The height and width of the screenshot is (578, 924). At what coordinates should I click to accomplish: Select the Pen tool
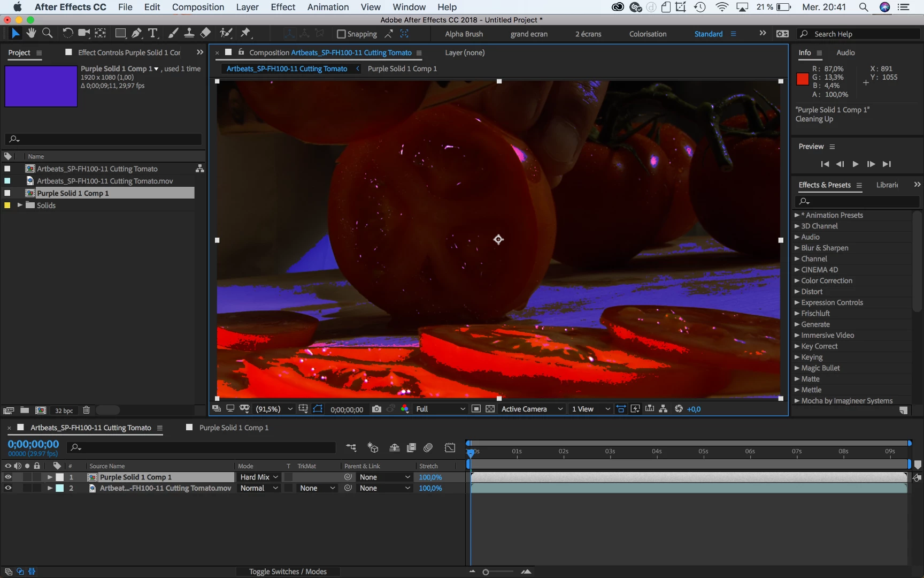[x=137, y=33]
